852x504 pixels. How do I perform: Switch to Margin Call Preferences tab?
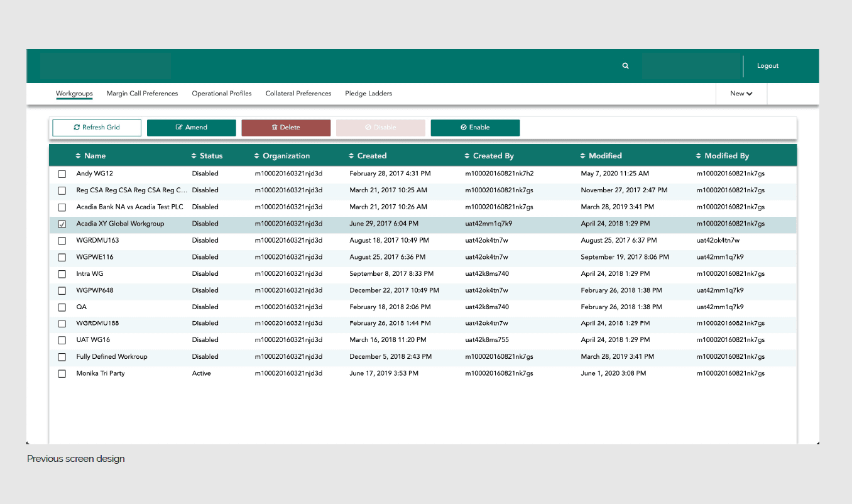point(142,94)
